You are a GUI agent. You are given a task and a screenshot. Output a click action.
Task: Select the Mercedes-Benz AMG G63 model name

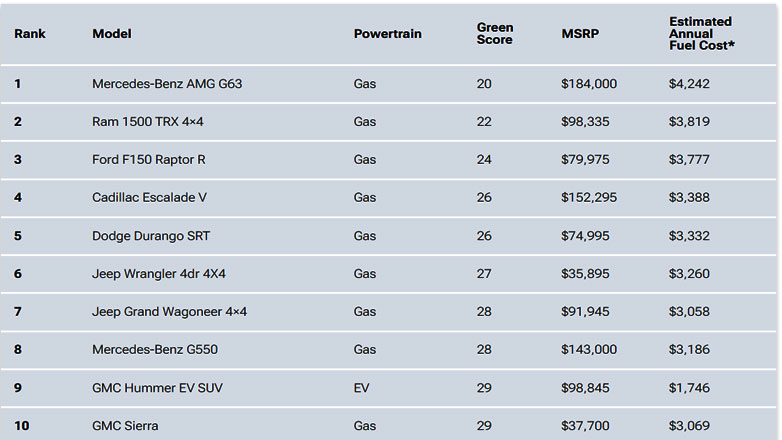coord(167,84)
